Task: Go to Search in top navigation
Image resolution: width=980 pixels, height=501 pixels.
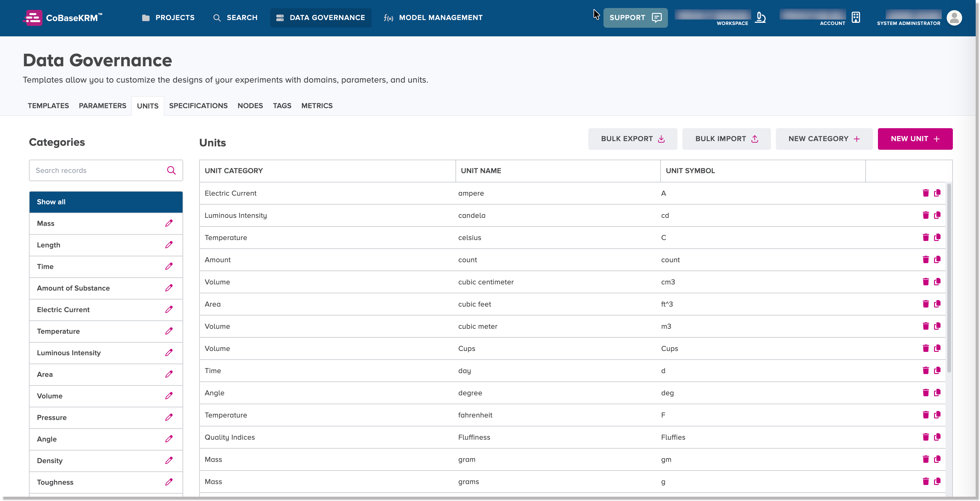Action: tap(235, 18)
